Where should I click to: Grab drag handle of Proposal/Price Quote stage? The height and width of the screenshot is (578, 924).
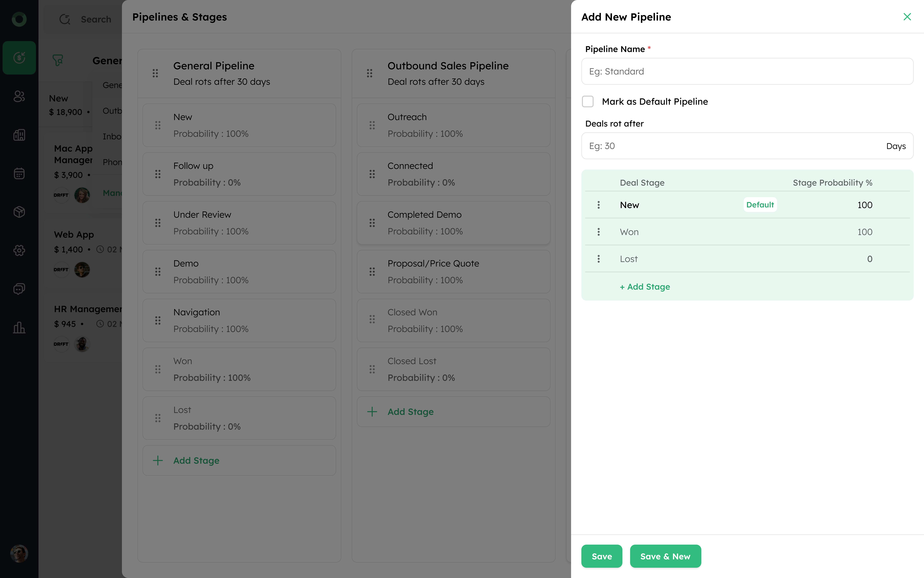pos(372,272)
